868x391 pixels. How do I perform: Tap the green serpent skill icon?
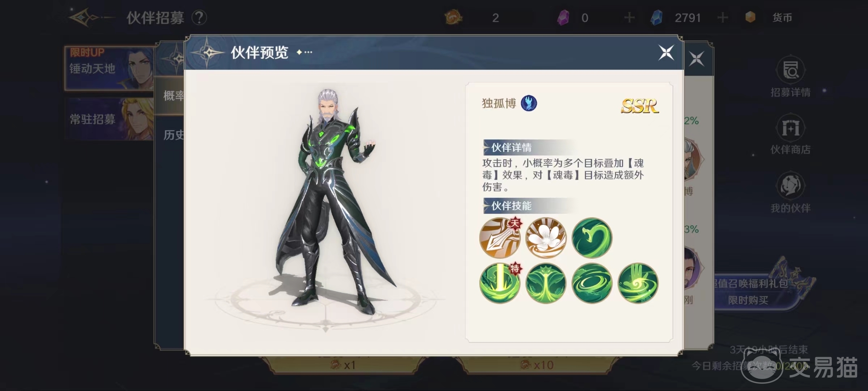pos(592,238)
